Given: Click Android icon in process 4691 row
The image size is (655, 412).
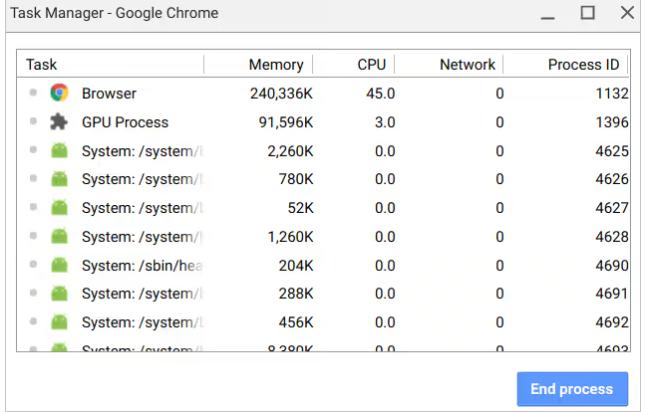Looking at the screenshot, I should pos(59,293).
